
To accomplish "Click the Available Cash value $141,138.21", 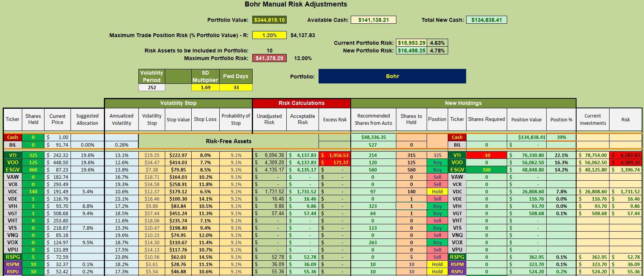I will click(x=373, y=20).
